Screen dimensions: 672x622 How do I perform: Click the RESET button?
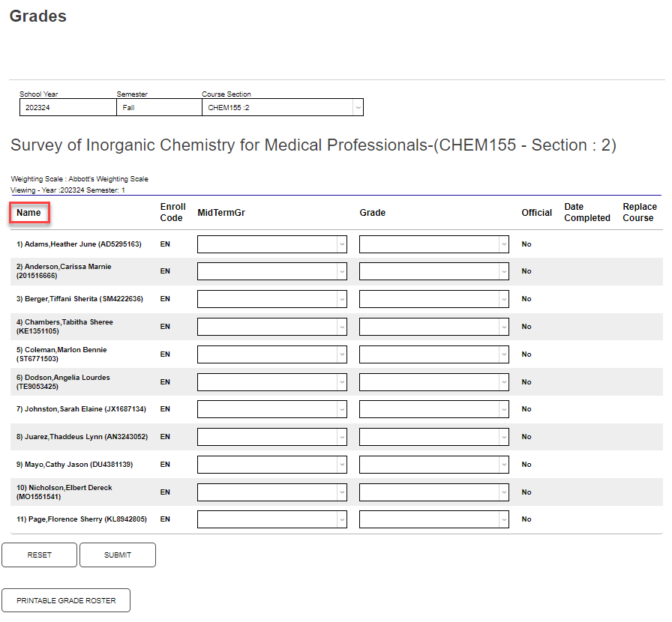[x=39, y=555]
